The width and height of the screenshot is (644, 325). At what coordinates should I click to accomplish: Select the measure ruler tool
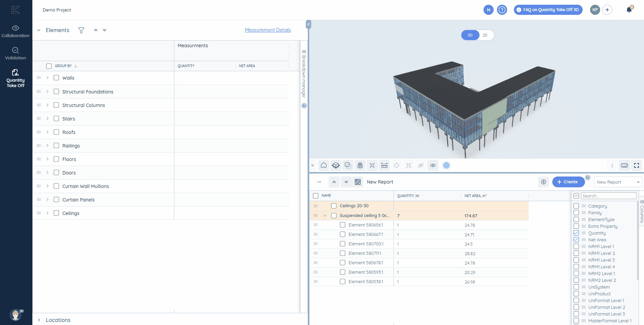coord(384,165)
